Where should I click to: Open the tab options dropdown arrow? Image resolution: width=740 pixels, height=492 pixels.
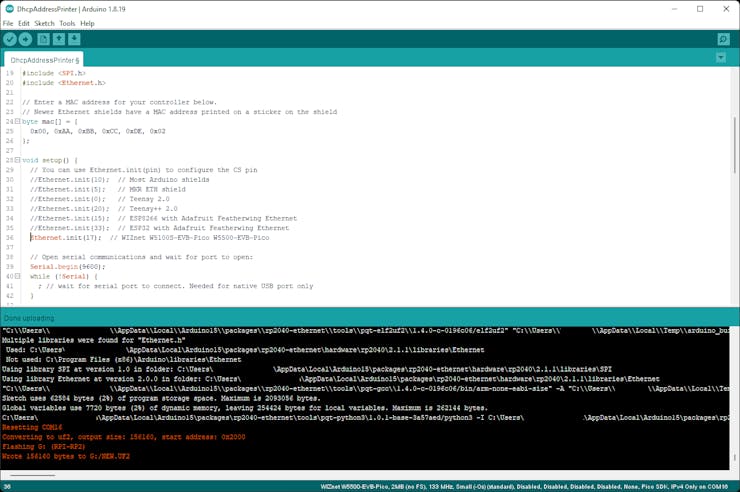click(721, 58)
